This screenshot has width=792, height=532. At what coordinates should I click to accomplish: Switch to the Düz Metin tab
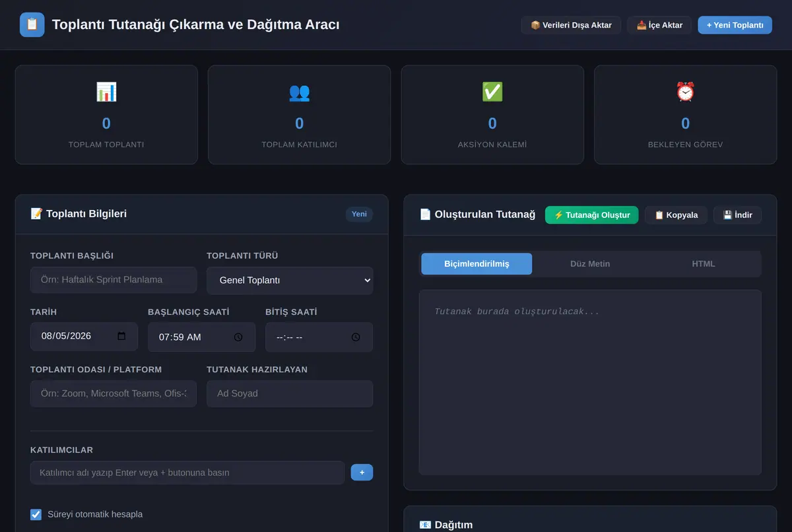[x=590, y=263]
